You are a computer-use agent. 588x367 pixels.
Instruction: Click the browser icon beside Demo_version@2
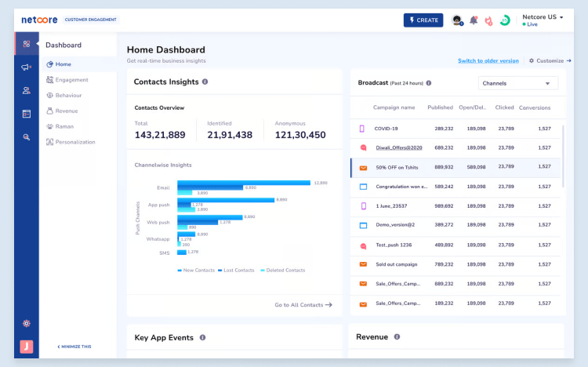[x=363, y=225]
